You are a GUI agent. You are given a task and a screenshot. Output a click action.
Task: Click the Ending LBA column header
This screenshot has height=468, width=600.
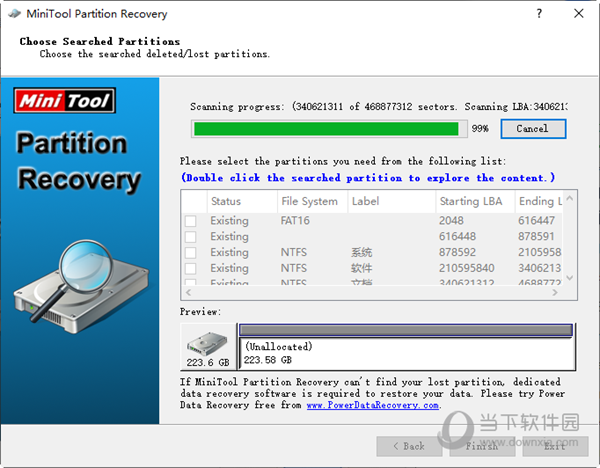coord(539,201)
